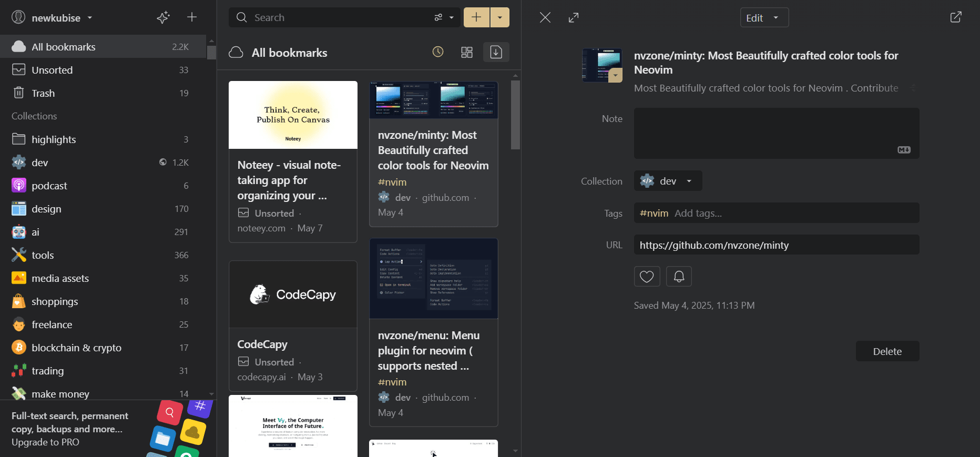Click the yellow add bookmark plus button
The image size is (980, 457).
(476, 17)
